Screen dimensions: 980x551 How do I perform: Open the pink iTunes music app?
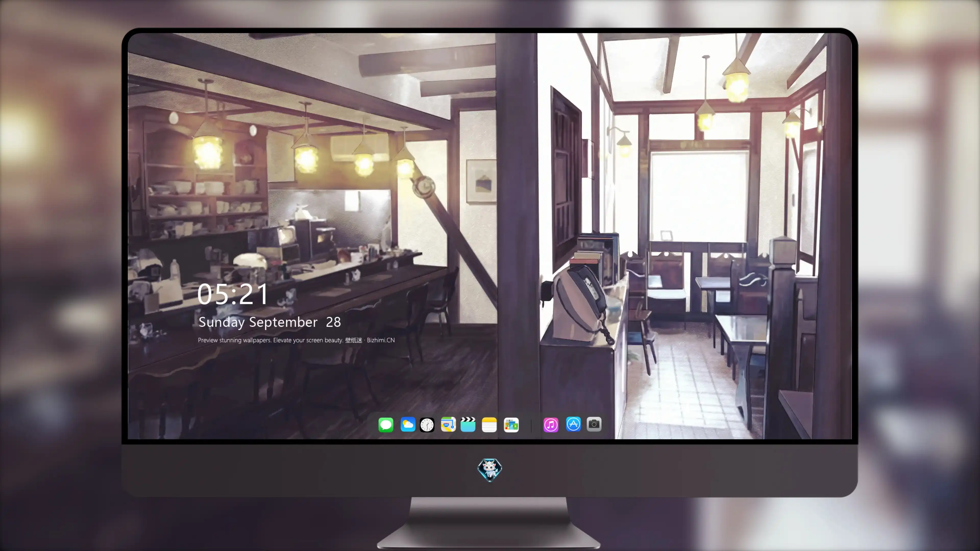click(x=551, y=424)
